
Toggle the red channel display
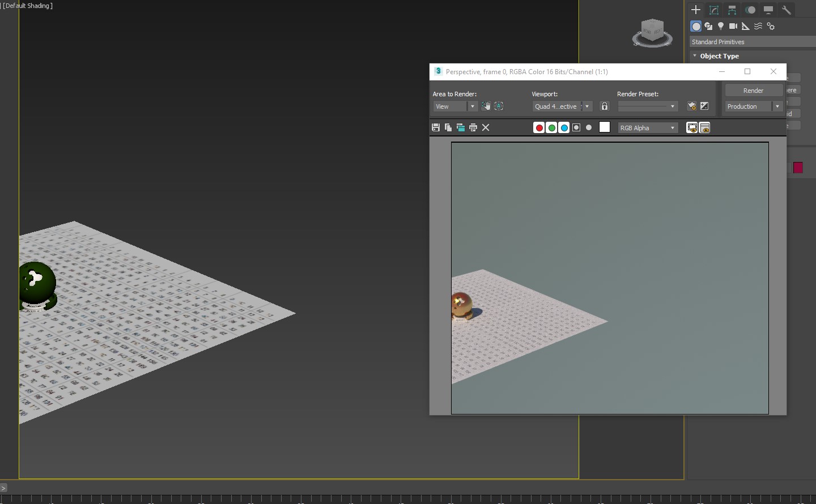539,128
